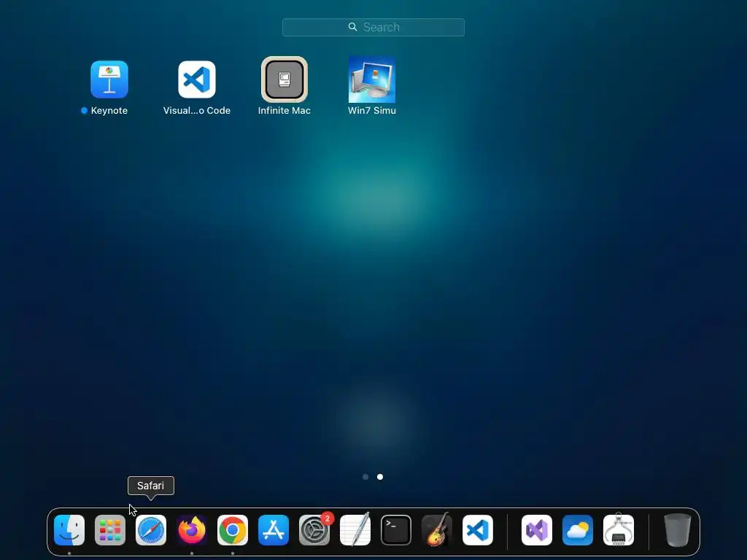Launch Terminal from the Dock
The image size is (747, 560).
396,530
